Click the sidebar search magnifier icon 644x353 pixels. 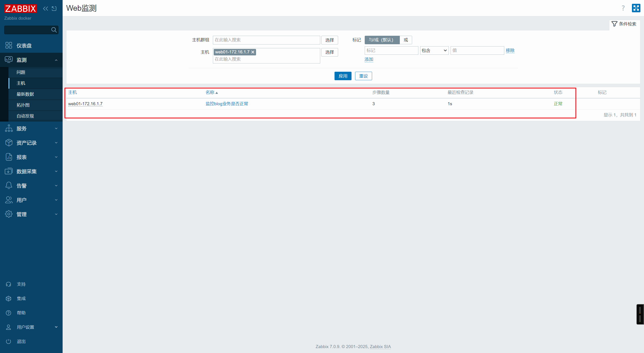pyautogui.click(x=54, y=30)
